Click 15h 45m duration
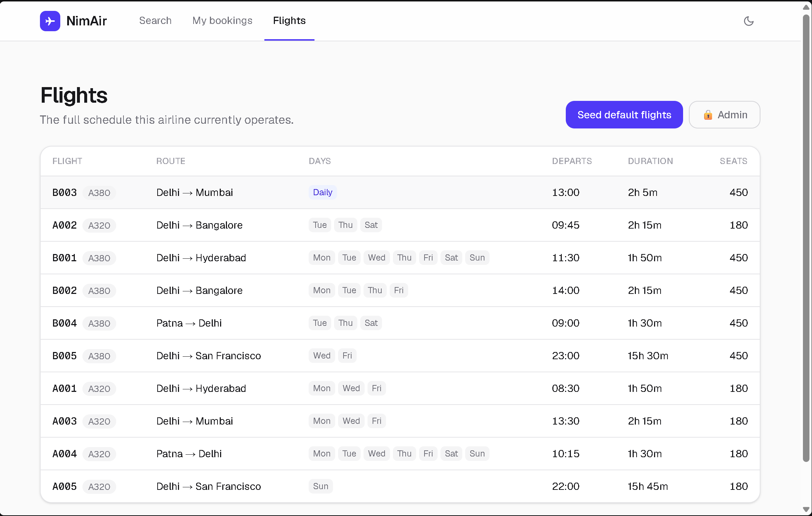The image size is (812, 516). pos(648,486)
